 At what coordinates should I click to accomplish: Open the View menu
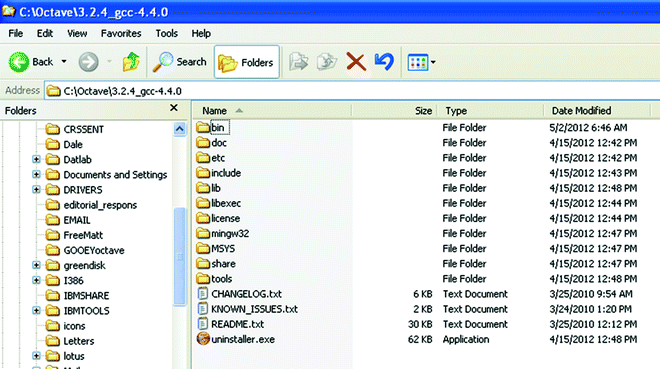77,33
